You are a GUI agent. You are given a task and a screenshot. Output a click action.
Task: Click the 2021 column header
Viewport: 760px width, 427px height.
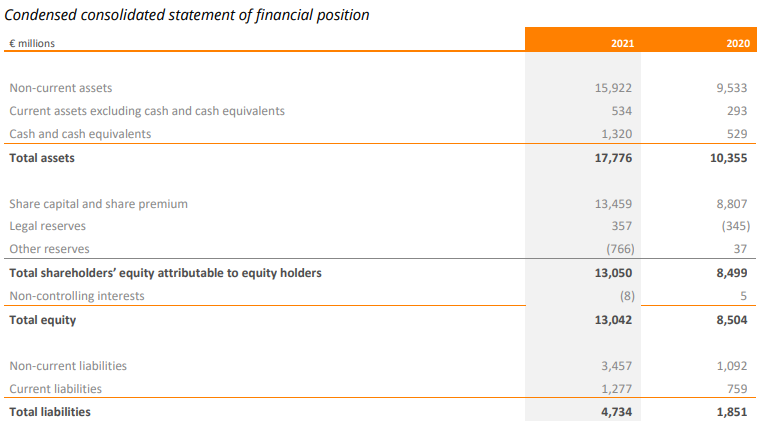tap(622, 43)
